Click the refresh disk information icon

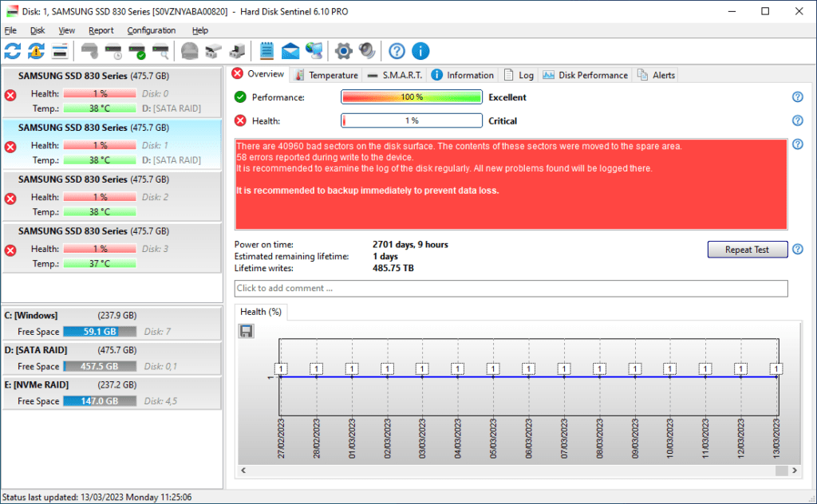(13, 52)
